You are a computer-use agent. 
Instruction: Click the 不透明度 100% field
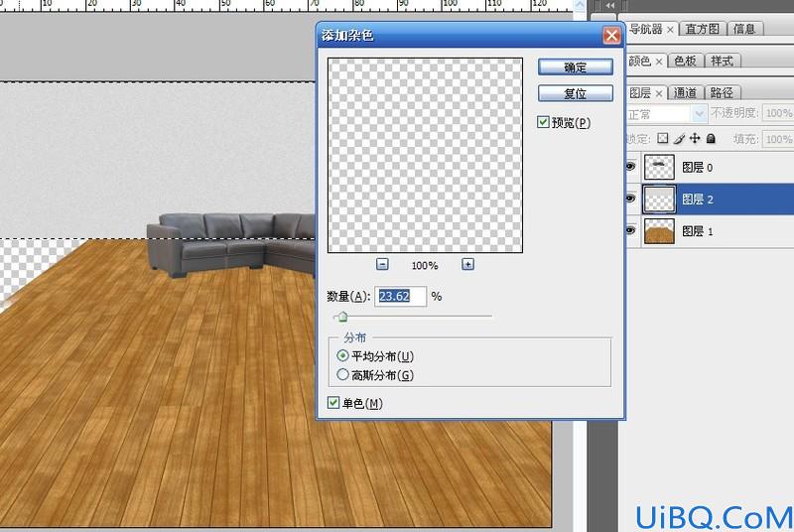pos(778,113)
